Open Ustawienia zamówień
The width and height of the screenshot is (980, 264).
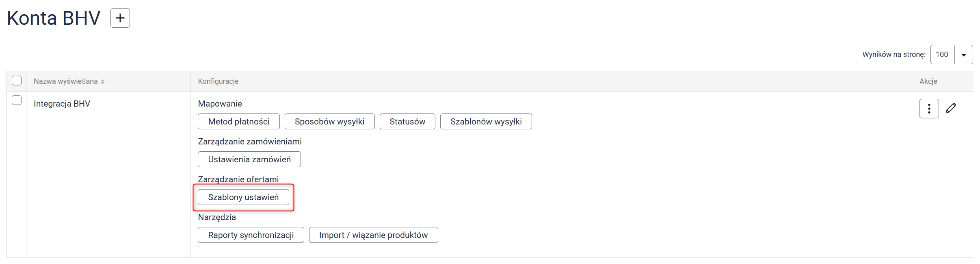[249, 159]
